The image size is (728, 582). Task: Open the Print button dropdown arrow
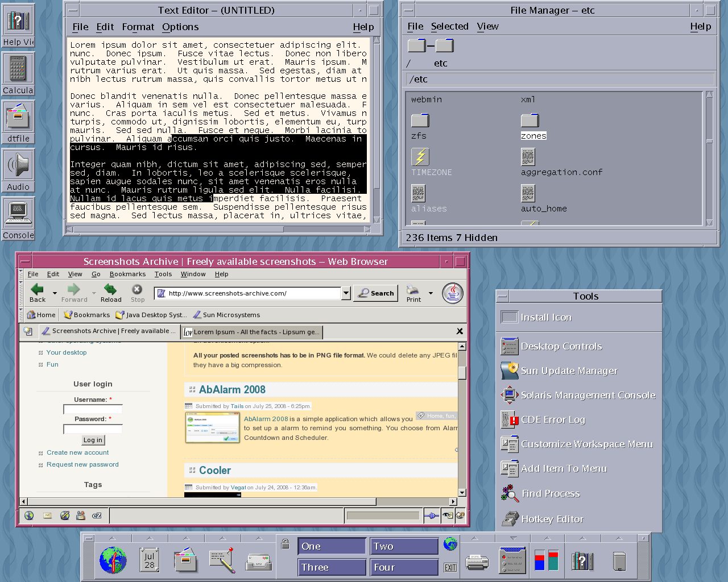[431, 293]
